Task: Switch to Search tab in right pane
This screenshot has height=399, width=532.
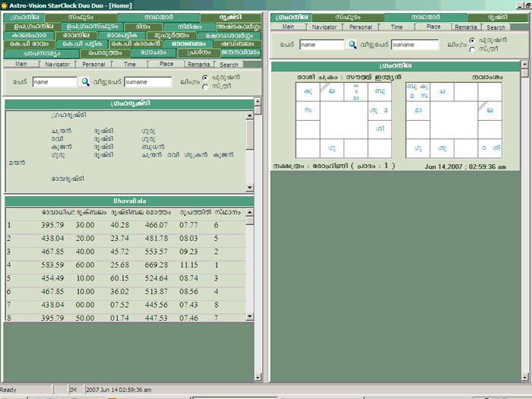Action: point(496,27)
